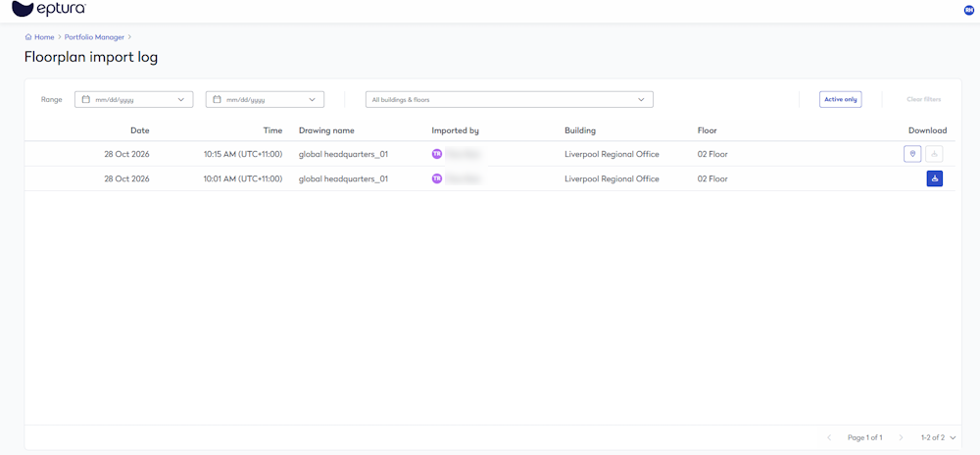The height and width of the screenshot is (455, 980).
Task: Toggle the Active only filter
Action: pos(841,99)
